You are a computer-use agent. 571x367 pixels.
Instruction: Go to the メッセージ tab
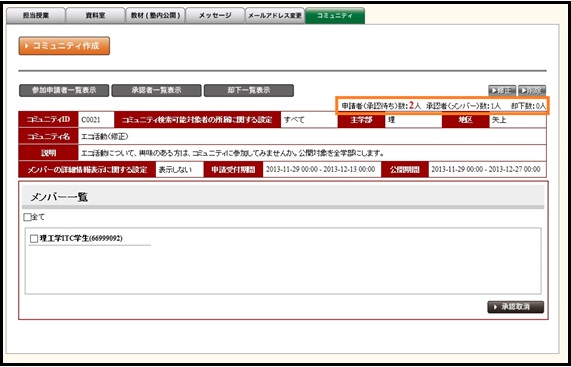pyautogui.click(x=215, y=16)
